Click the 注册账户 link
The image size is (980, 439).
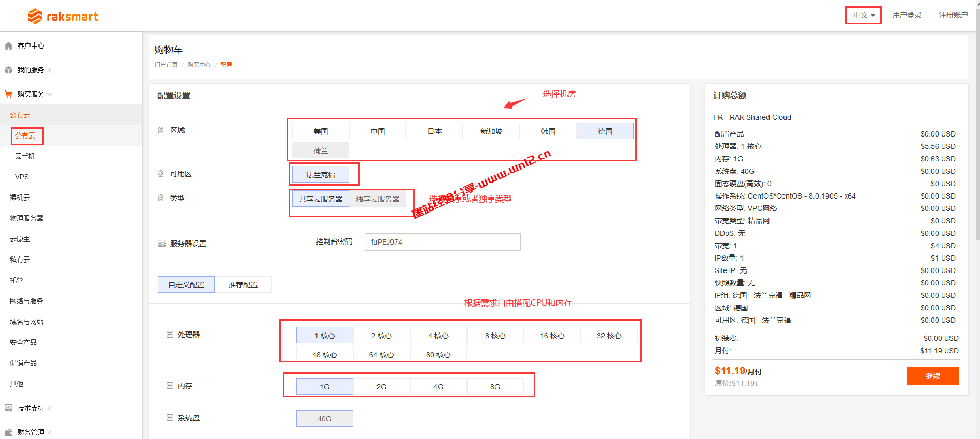pos(953,15)
